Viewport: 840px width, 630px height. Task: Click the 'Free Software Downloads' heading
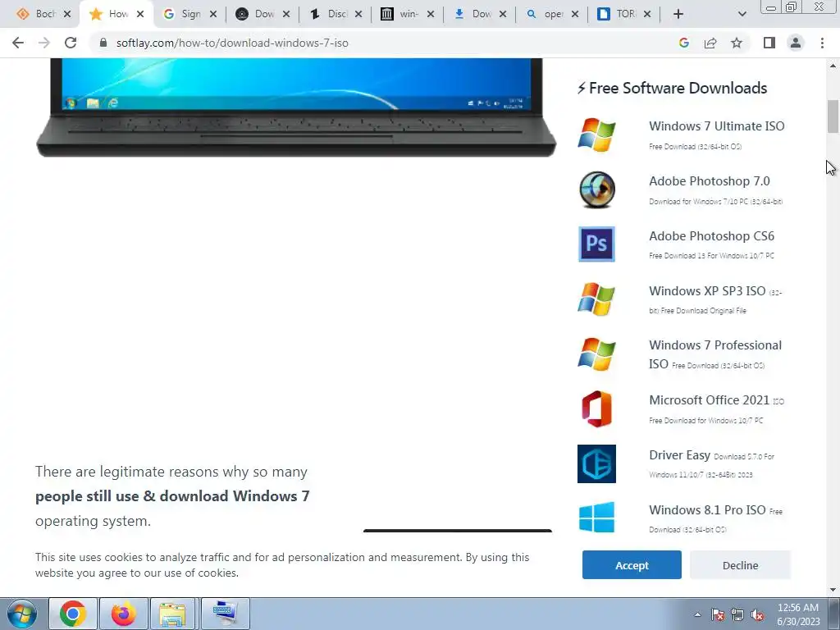tap(673, 88)
